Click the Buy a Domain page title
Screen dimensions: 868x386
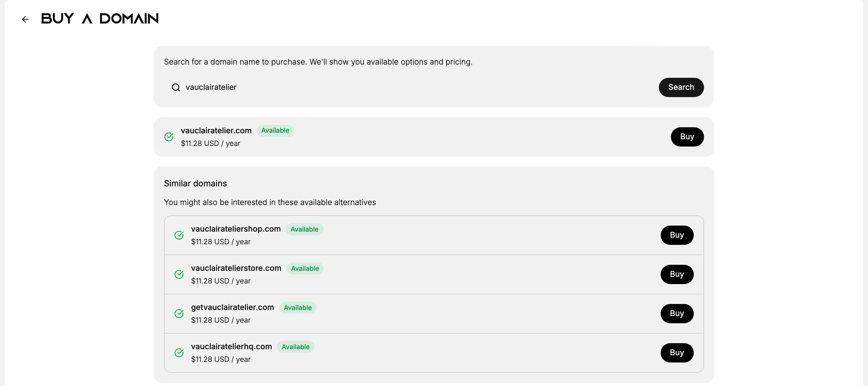coord(100,18)
